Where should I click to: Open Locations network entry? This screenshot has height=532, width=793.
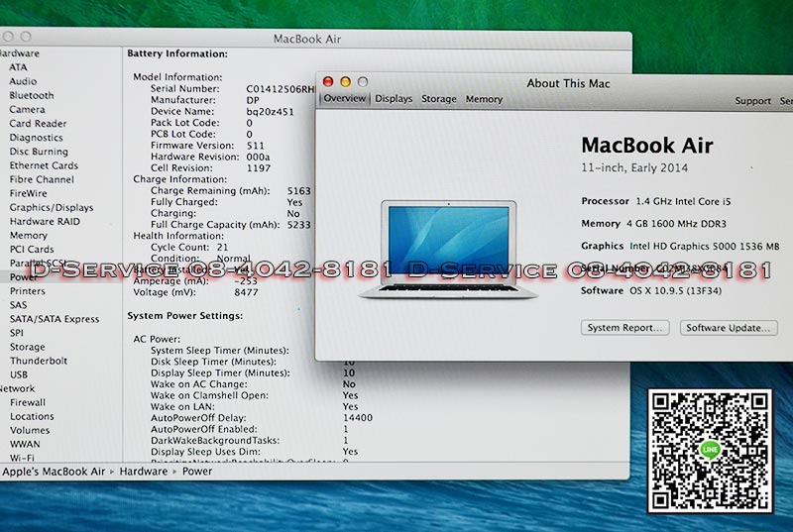(32, 417)
